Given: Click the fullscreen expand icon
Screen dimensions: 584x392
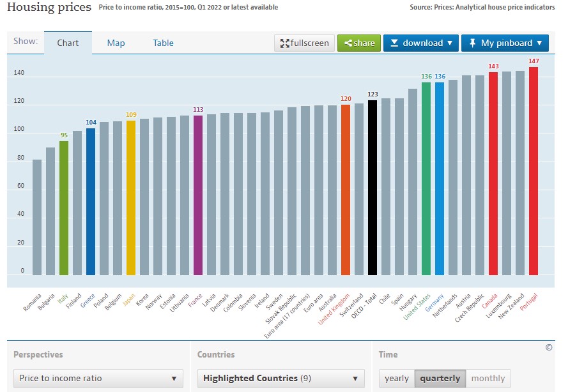Looking at the screenshot, I should pyautogui.click(x=284, y=43).
